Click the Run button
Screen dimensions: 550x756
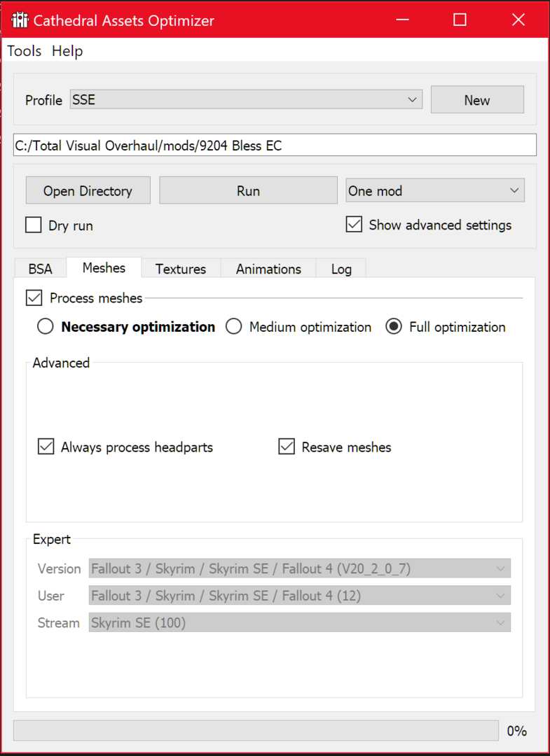click(x=248, y=190)
